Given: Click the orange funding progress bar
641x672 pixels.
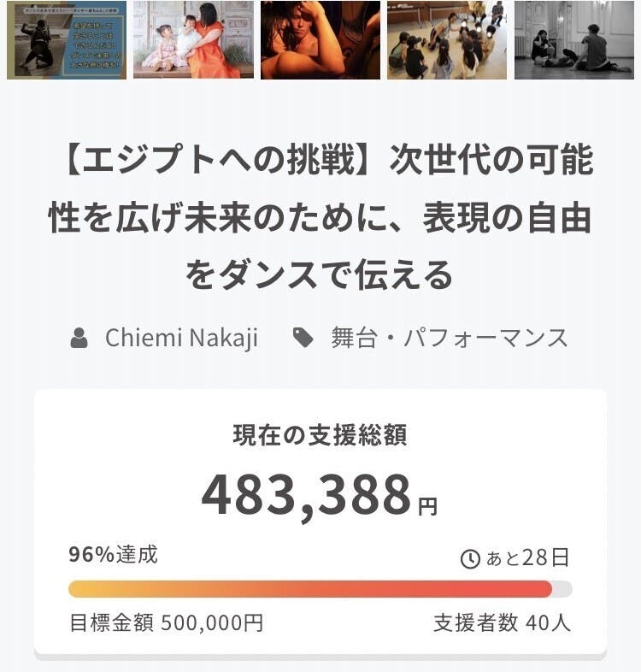Looking at the screenshot, I should click(309, 589).
